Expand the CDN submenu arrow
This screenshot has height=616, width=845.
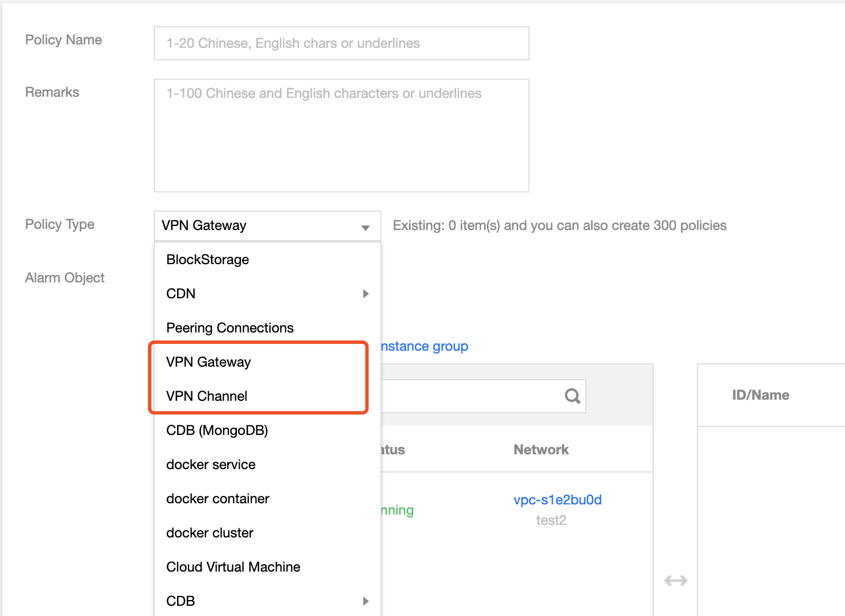pyautogui.click(x=366, y=294)
